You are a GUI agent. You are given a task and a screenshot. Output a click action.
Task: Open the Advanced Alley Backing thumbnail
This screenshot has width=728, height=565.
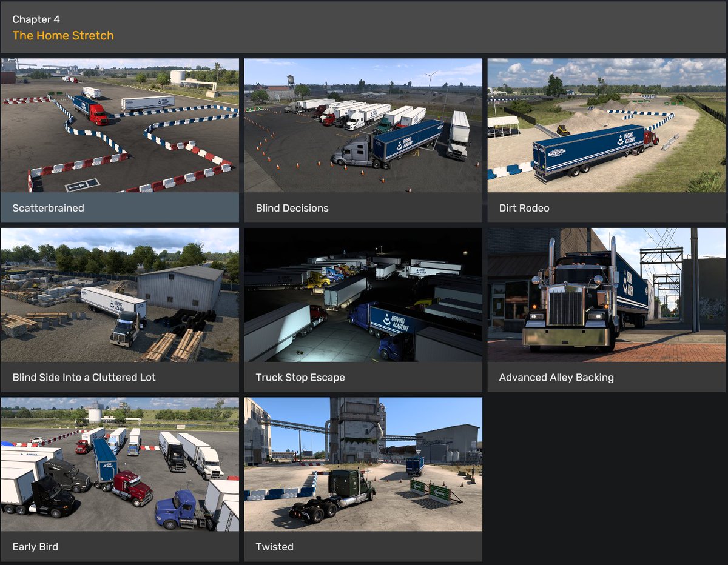[x=607, y=295]
